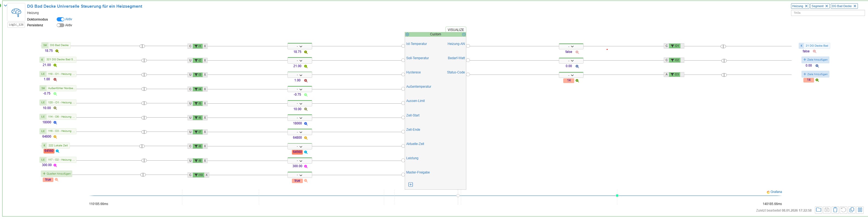Open the Custom block settings gear
Screen dimensions: 868x219
(407, 35)
